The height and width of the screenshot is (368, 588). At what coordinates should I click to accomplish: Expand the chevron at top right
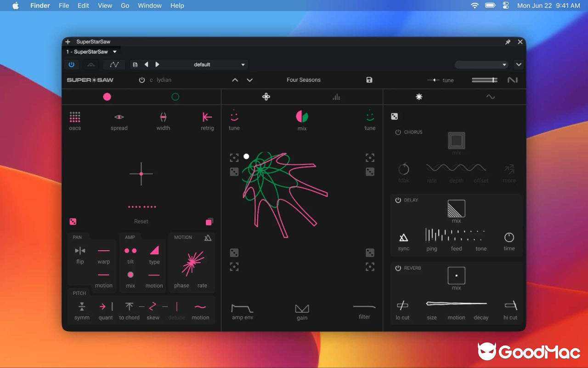[519, 65]
